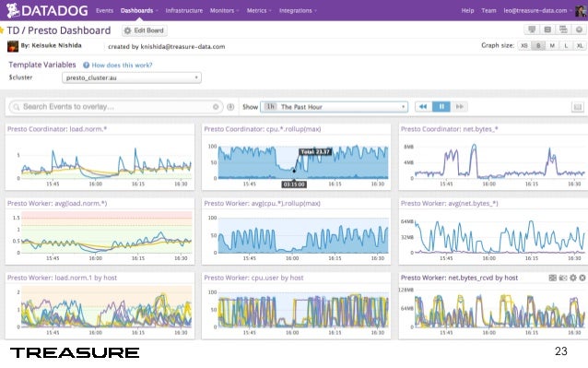Click the Presto Coordinator load.norm graph area

107,161
